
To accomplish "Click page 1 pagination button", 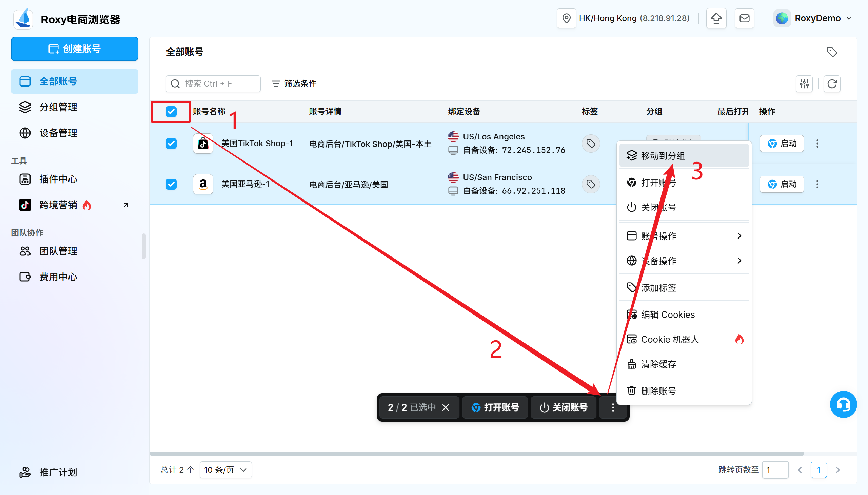I will (x=818, y=470).
